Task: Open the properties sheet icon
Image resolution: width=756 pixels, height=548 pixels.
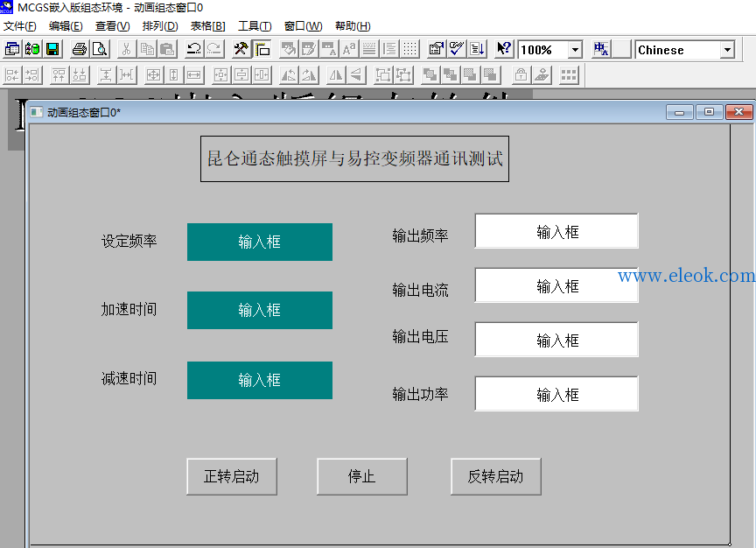Action: (x=437, y=49)
